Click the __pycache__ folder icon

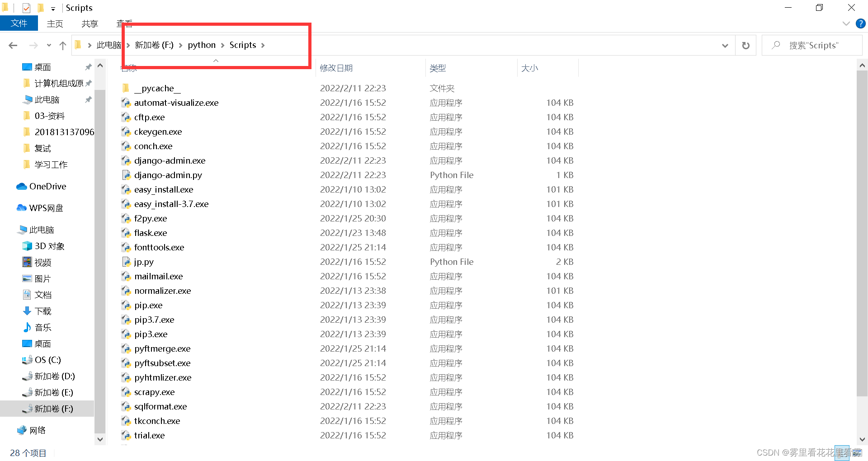[126, 88]
